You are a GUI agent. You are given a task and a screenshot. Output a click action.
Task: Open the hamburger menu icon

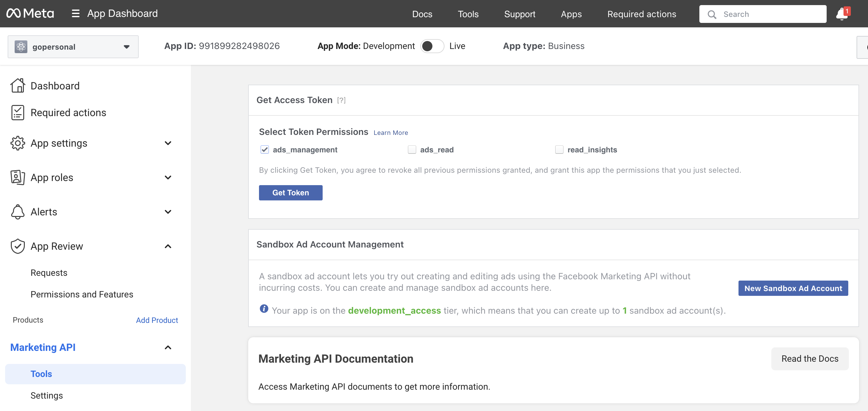click(x=75, y=13)
